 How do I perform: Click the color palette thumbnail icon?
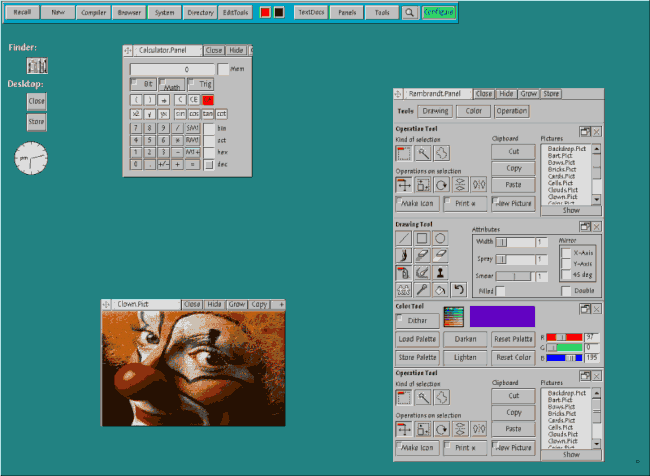click(x=453, y=316)
